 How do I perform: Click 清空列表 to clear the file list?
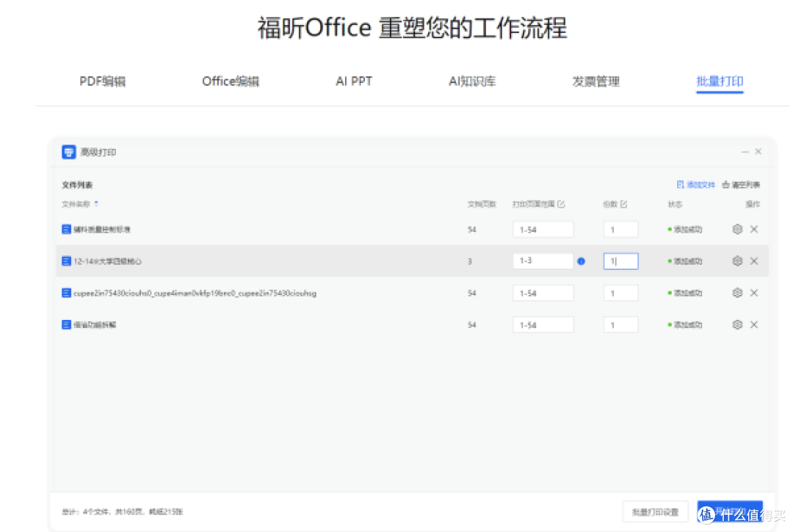pyautogui.click(x=741, y=185)
